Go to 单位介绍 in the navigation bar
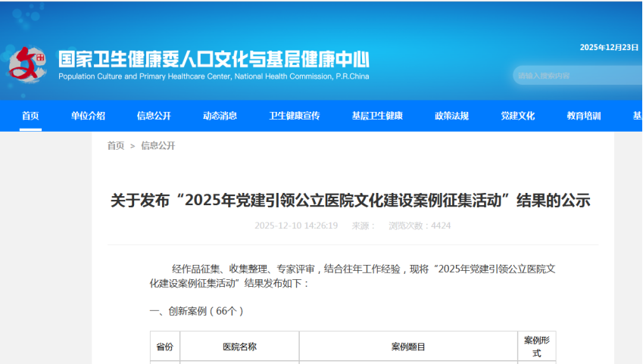The image size is (643, 364). pyautogui.click(x=89, y=116)
